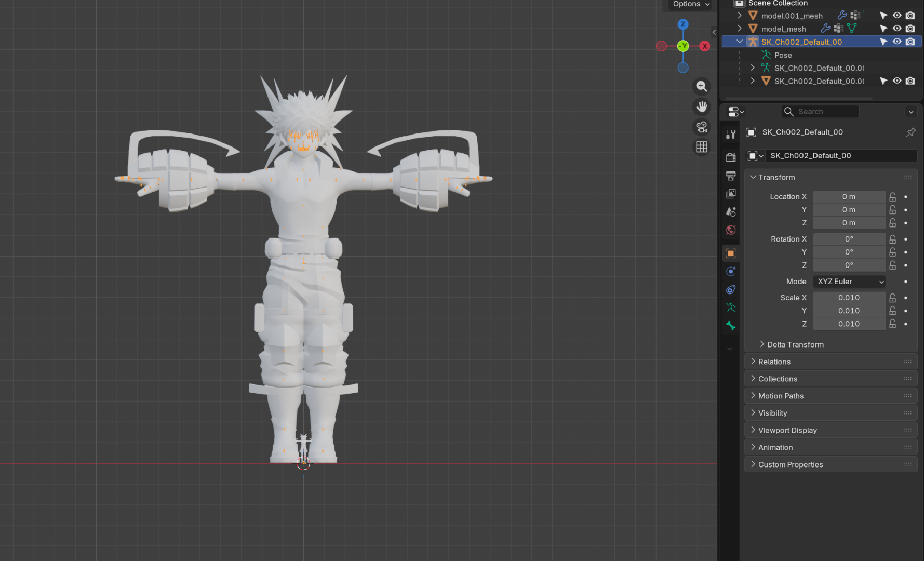Open the View Layer properties tab
Image resolution: width=924 pixels, height=561 pixels.
[731, 194]
